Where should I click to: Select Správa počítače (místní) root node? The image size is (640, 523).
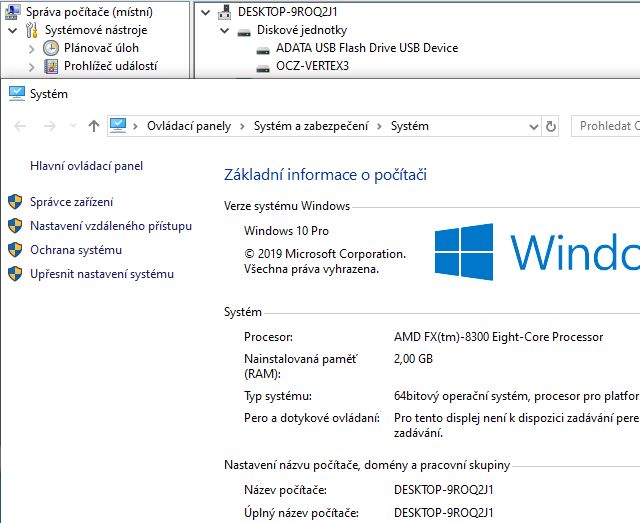click(89, 12)
